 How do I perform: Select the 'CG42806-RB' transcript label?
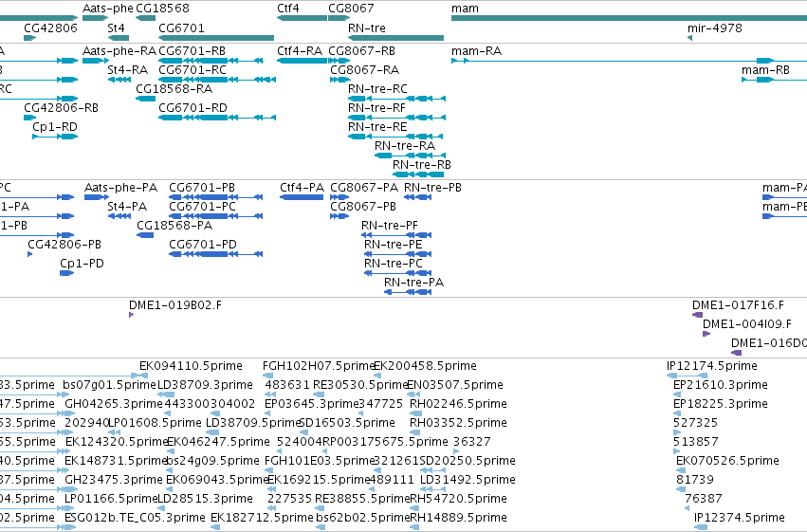61,107
